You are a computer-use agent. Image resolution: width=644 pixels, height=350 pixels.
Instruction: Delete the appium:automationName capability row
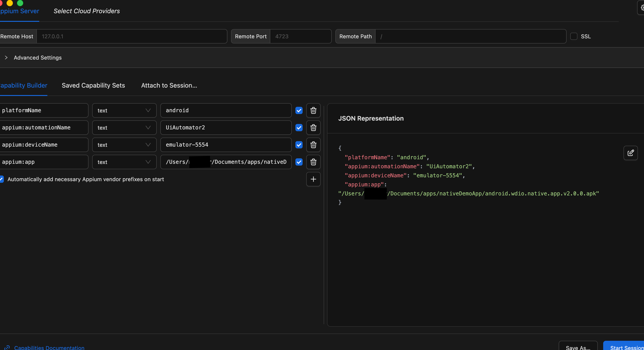(313, 128)
